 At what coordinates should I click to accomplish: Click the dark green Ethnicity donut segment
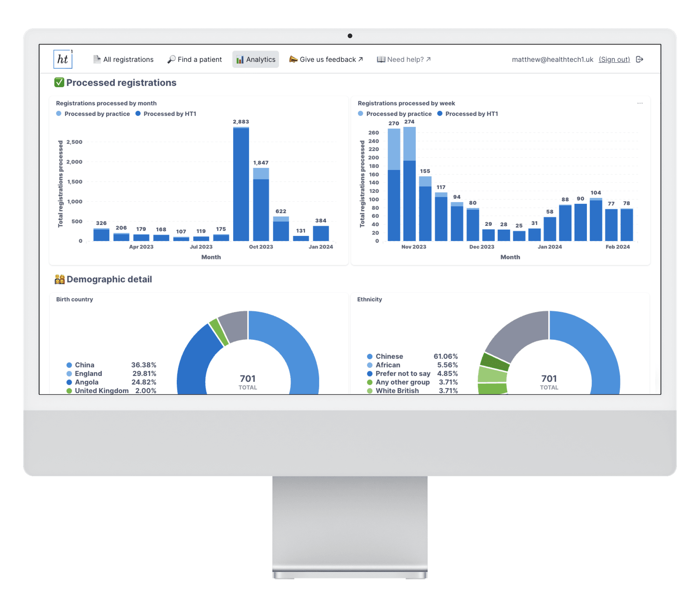495,362
